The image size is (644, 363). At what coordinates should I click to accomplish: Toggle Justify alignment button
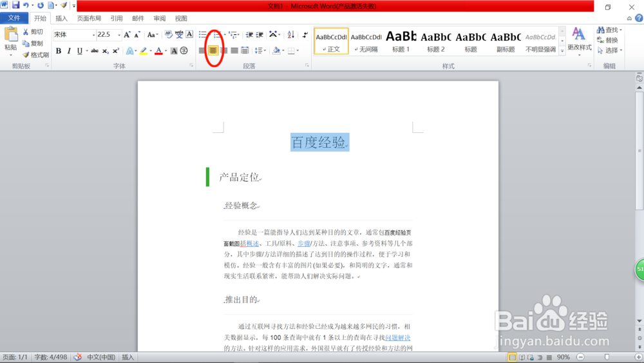[x=234, y=50]
